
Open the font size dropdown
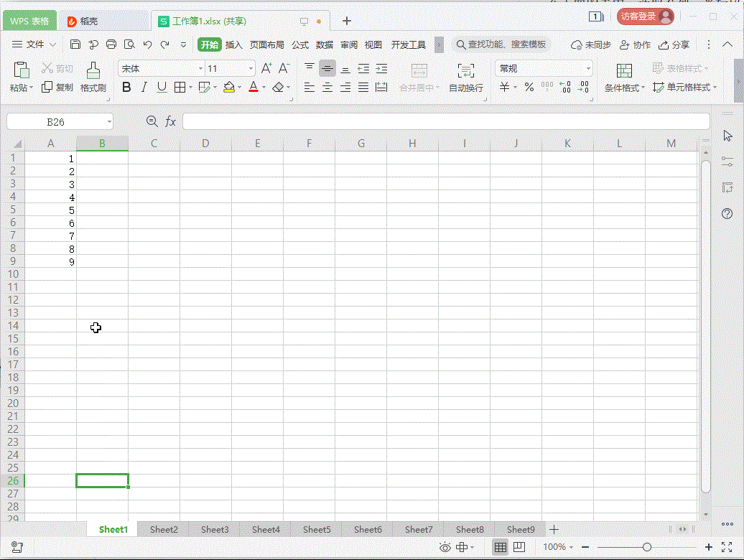tap(251, 69)
